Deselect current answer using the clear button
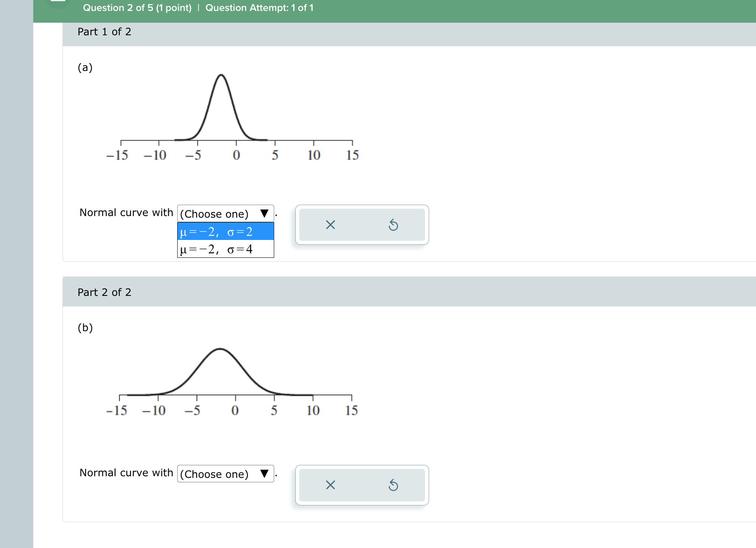This screenshot has height=548, width=756. click(x=330, y=225)
